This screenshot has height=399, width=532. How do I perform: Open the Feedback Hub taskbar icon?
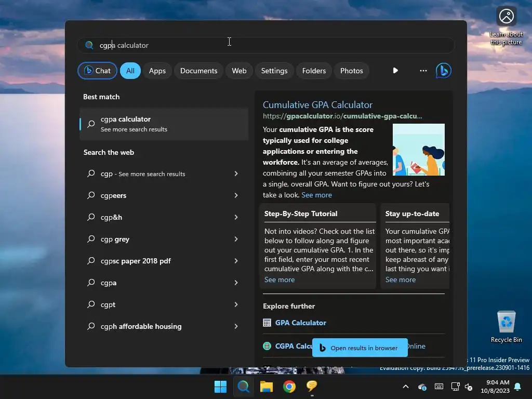[x=312, y=386]
